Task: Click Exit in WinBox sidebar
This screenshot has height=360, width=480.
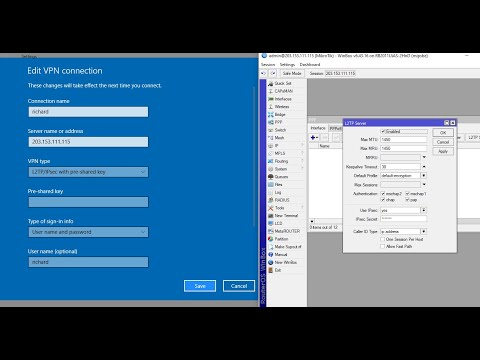Action: click(278, 270)
